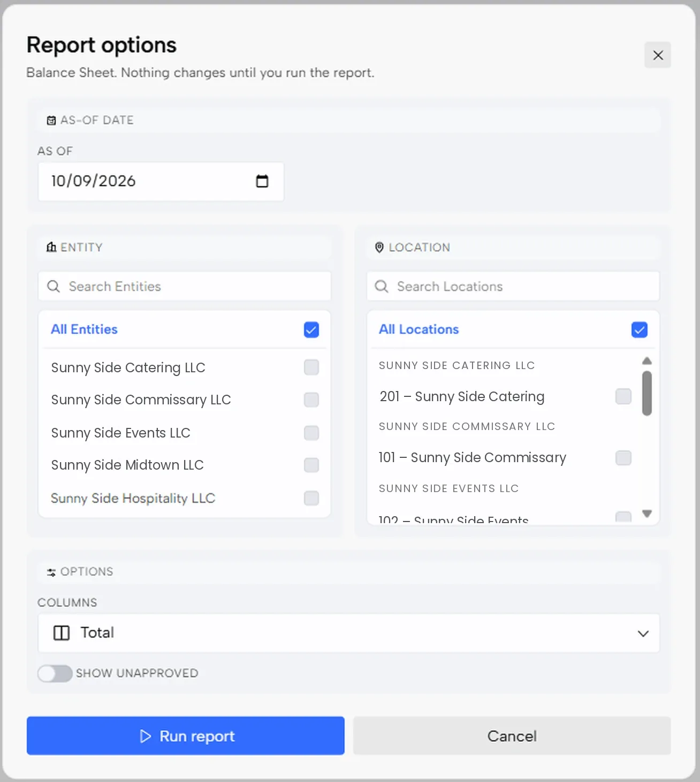
Task: Cancel the report options
Action: click(x=512, y=736)
